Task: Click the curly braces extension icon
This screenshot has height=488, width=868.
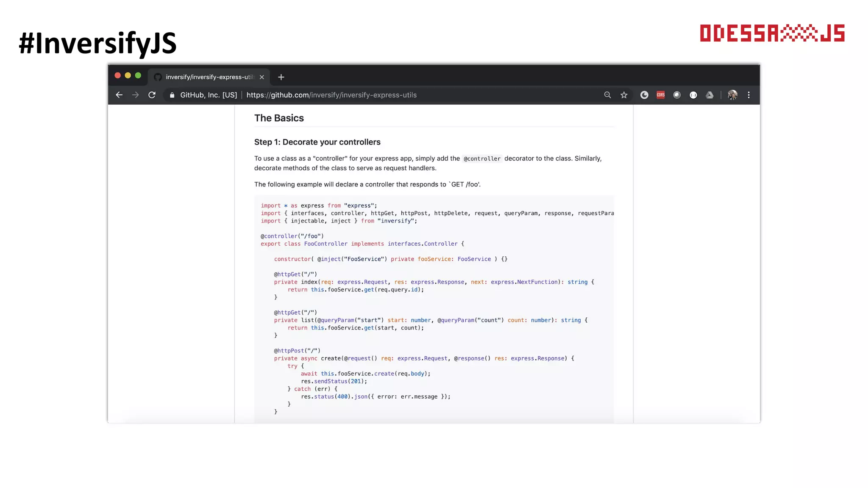Action: pyautogui.click(x=693, y=95)
